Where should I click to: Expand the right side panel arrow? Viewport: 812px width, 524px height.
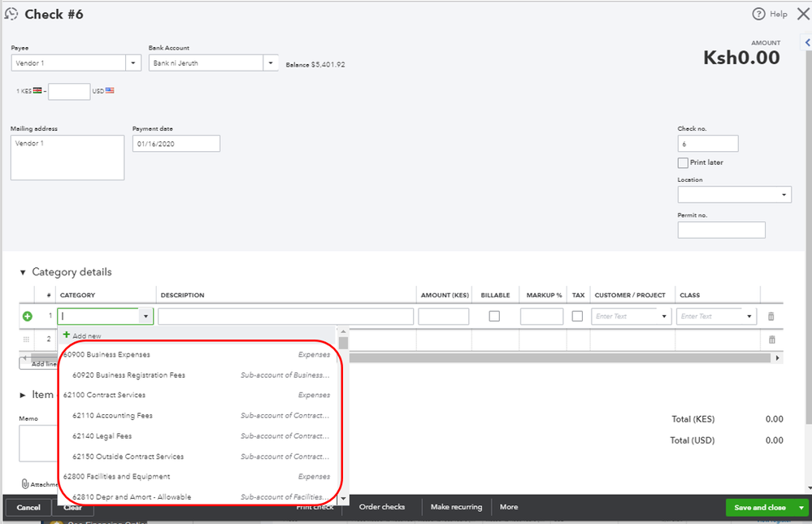point(807,42)
